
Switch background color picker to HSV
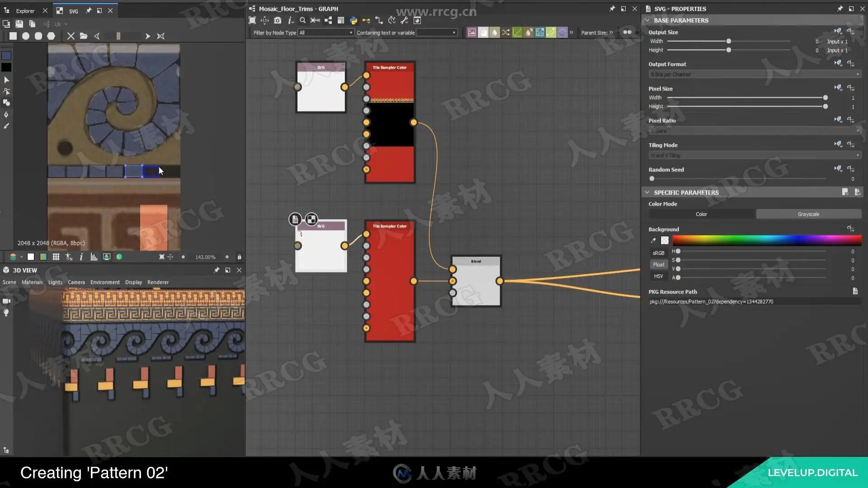[658, 276]
